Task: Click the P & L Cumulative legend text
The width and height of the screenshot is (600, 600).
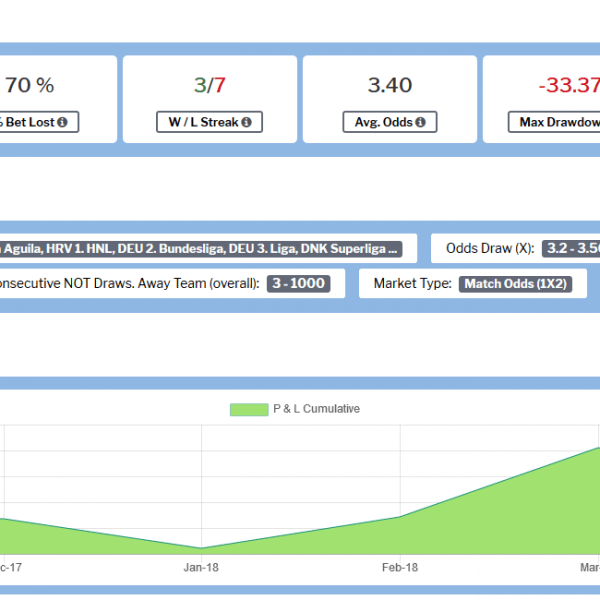Action: point(316,409)
